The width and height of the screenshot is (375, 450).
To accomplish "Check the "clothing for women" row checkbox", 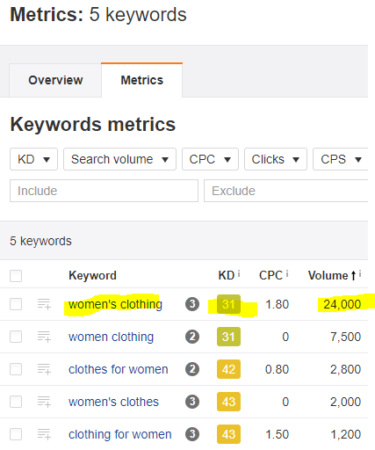I will point(16,434).
